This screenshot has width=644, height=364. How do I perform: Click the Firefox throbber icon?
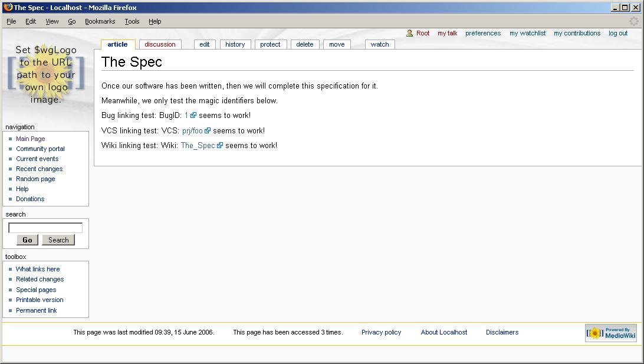point(634,21)
